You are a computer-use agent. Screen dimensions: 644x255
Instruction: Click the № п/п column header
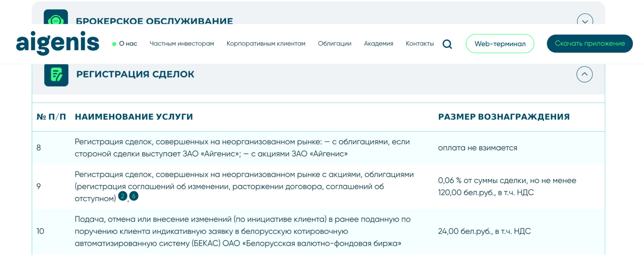click(x=51, y=117)
